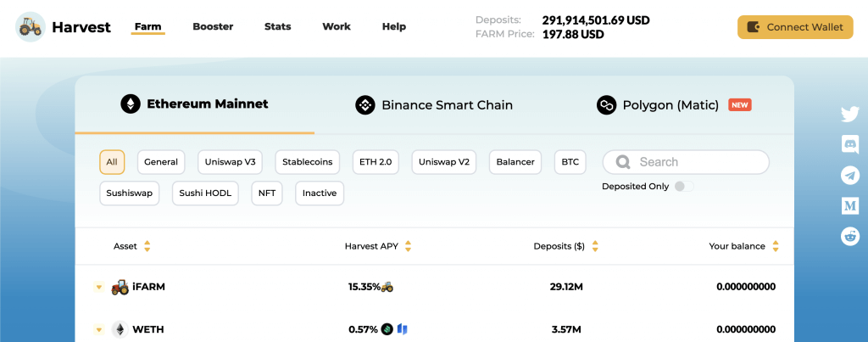
Task: Click the Binance Smart Chain logo icon
Action: coord(365,104)
